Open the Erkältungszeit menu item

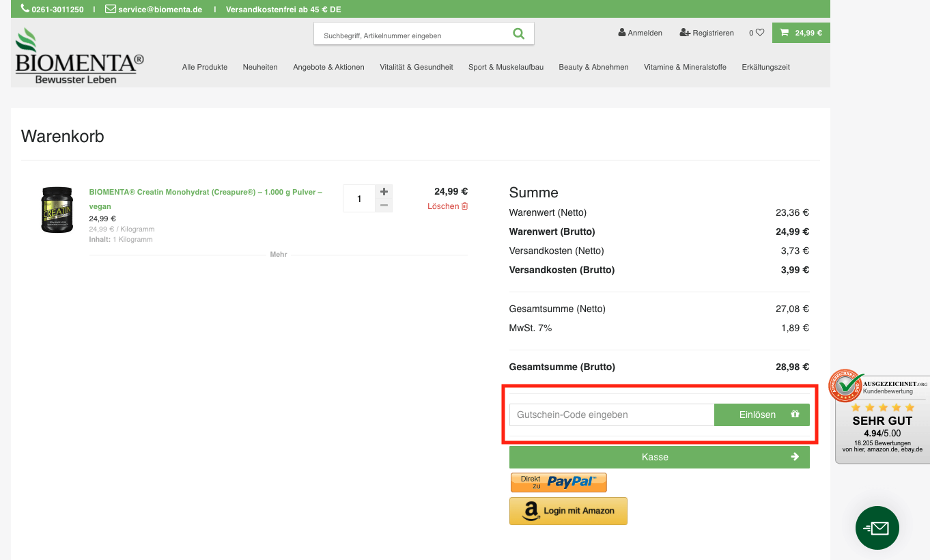[x=765, y=67]
